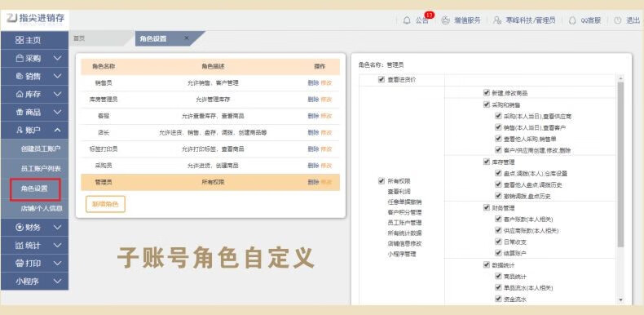Click 修改 for 库房管理员 role
The height and width of the screenshot is (315, 644).
(x=327, y=99)
